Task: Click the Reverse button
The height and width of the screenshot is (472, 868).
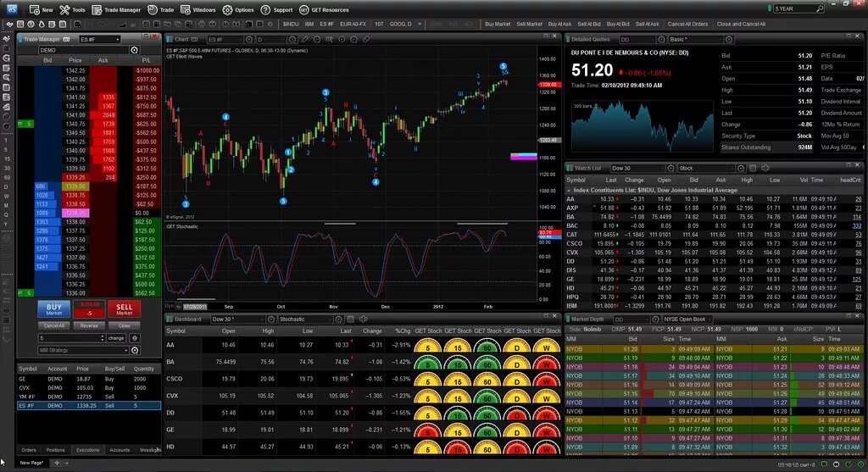Action: point(89,325)
